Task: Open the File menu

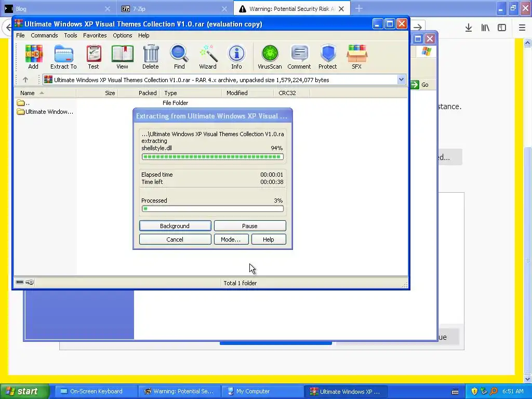Action: click(20, 35)
